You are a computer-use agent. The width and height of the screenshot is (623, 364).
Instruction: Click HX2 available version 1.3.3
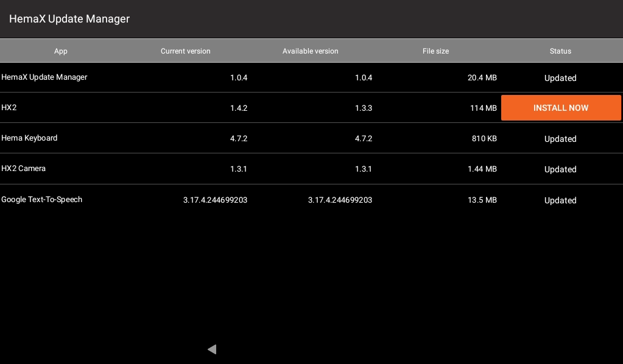[x=364, y=108]
